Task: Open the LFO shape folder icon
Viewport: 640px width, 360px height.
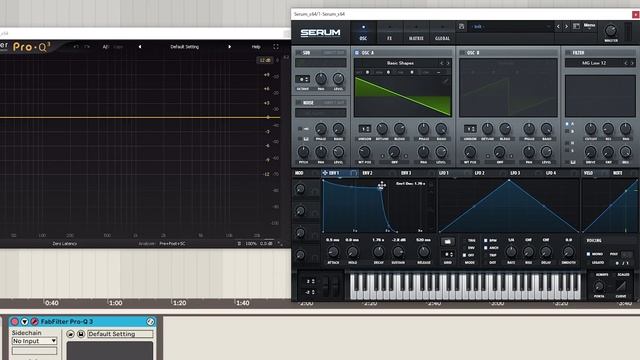Action: [x=447, y=242]
